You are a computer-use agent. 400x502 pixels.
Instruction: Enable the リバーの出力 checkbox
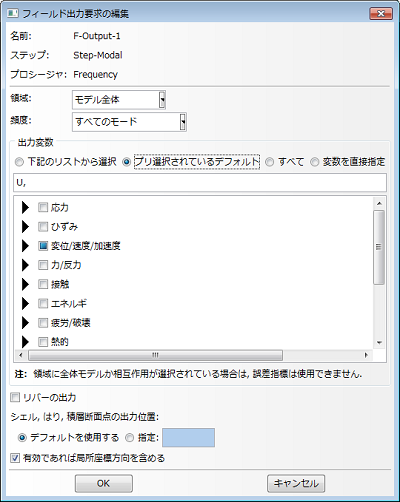(x=15, y=397)
